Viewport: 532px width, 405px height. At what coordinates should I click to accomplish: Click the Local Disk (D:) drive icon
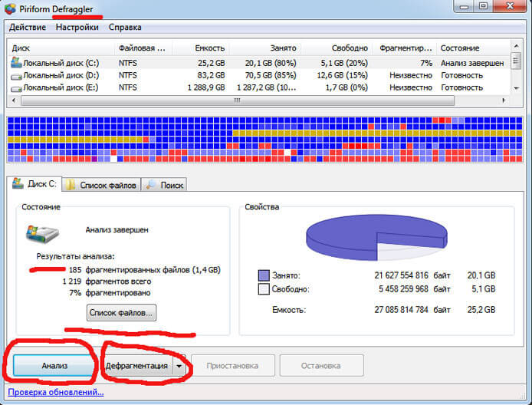(16, 77)
